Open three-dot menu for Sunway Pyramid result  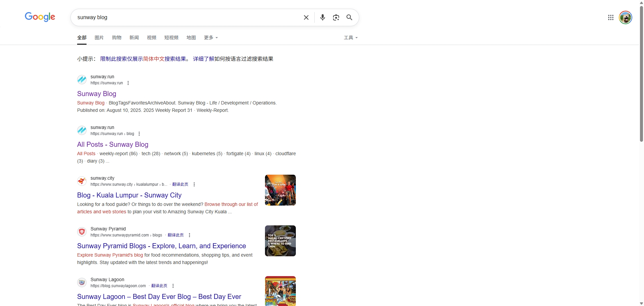pyautogui.click(x=190, y=235)
